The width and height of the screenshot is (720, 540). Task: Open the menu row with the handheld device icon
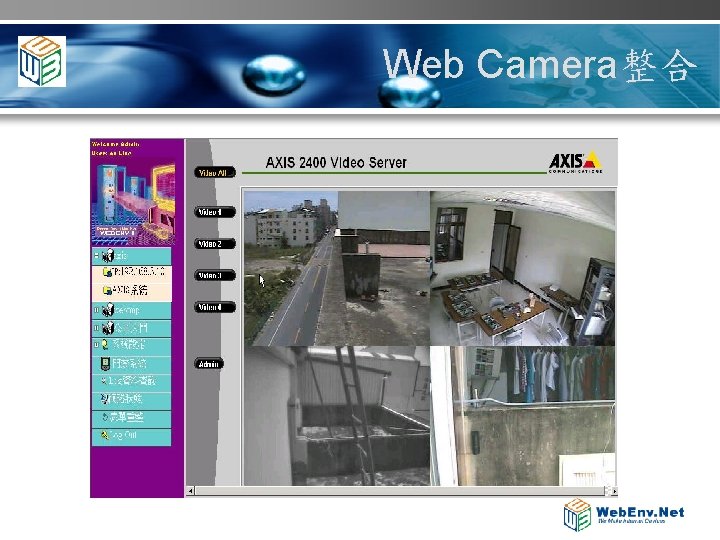[132, 364]
